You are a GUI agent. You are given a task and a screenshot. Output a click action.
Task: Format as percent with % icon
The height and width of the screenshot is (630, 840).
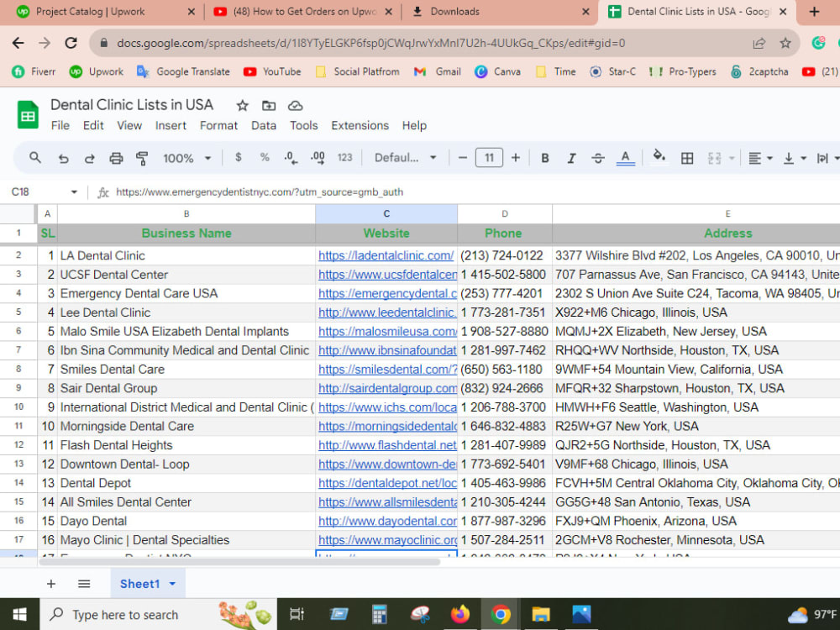(x=265, y=158)
